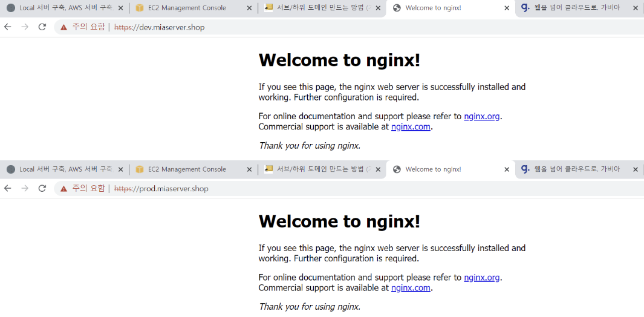644x317 pixels.
Task: Click 주의 요함 warning label for prod.miaserver.shop
Action: [89, 189]
